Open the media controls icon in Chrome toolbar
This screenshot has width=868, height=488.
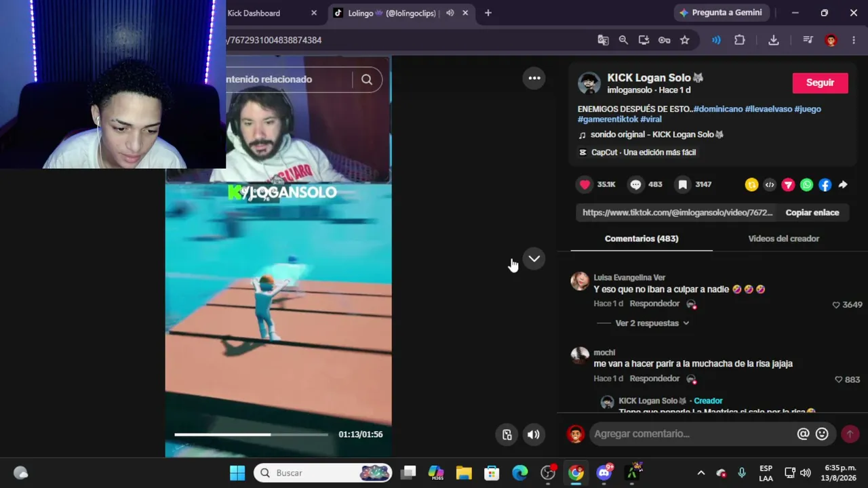click(x=808, y=40)
